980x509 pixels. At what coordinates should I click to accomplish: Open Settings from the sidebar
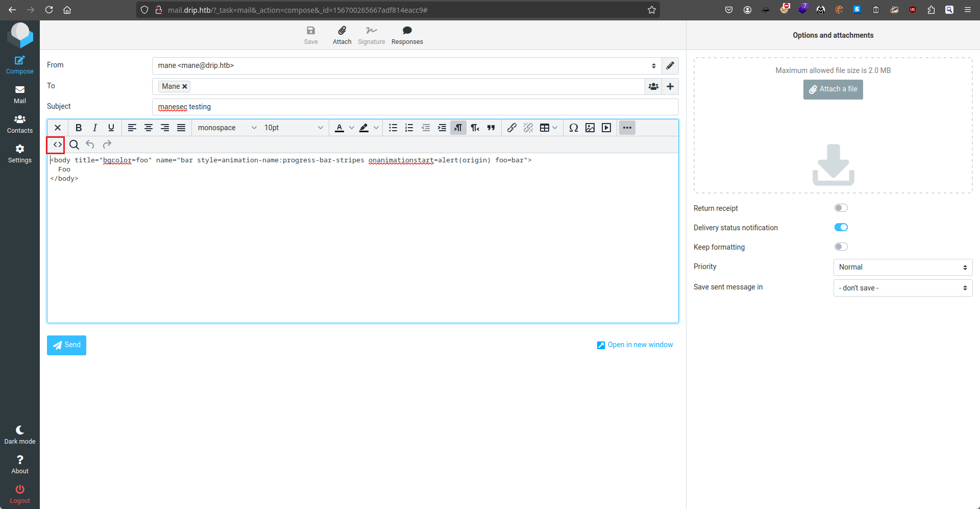pyautogui.click(x=20, y=154)
